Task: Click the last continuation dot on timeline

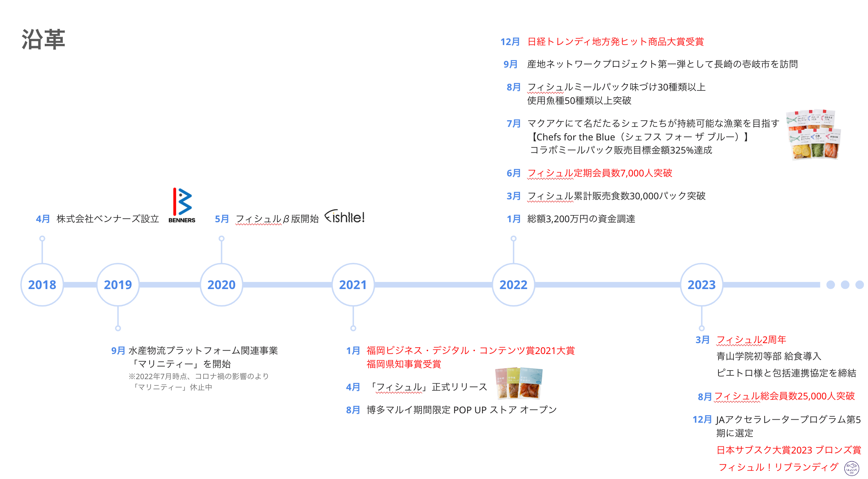Action: tap(859, 285)
